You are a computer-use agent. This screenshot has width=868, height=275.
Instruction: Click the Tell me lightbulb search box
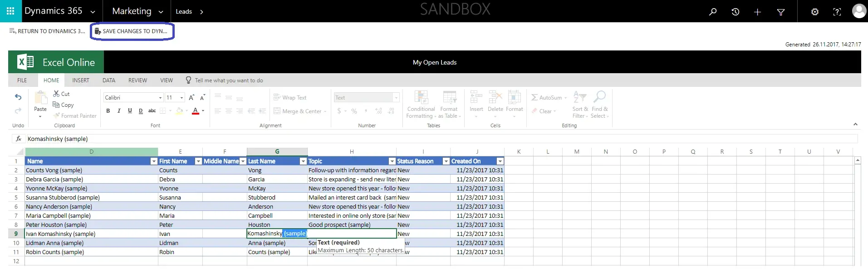[x=224, y=80]
